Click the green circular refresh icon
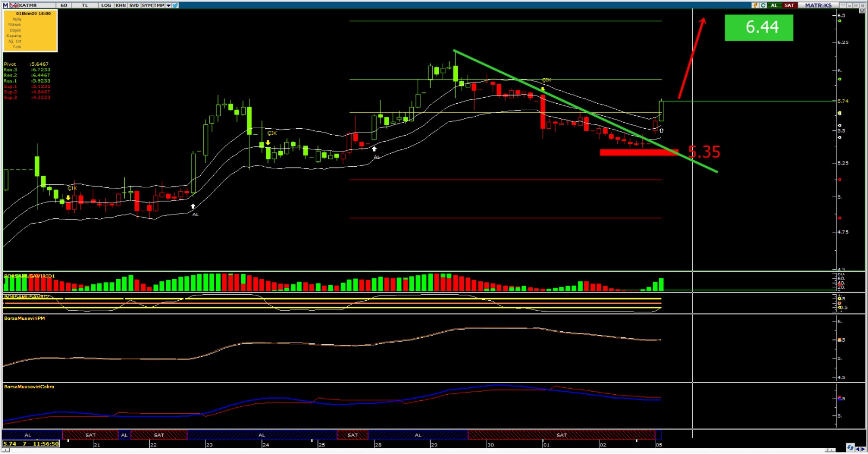The image size is (868, 454). tap(763, 5)
